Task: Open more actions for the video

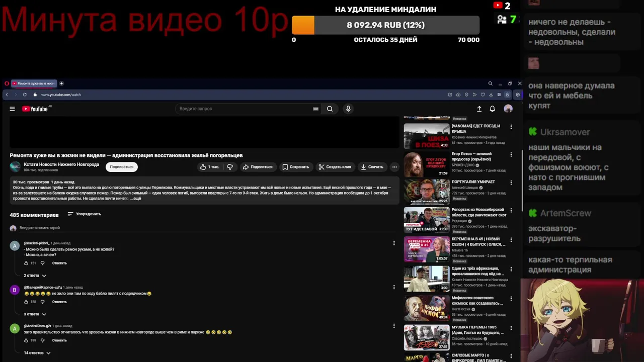Action: (x=394, y=167)
